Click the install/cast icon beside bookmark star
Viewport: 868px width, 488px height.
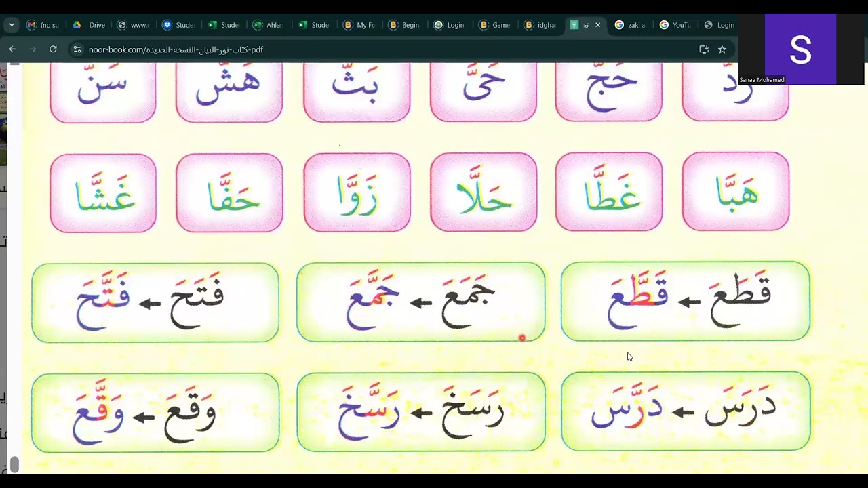(x=704, y=49)
